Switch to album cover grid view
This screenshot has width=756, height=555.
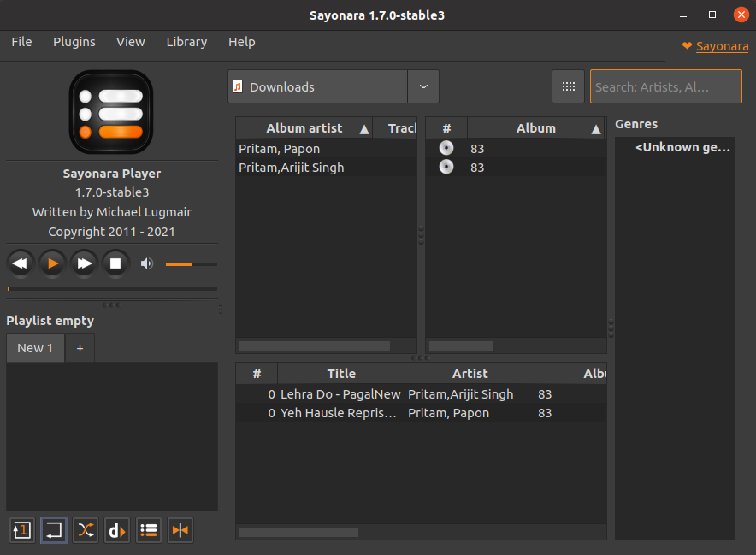(569, 86)
